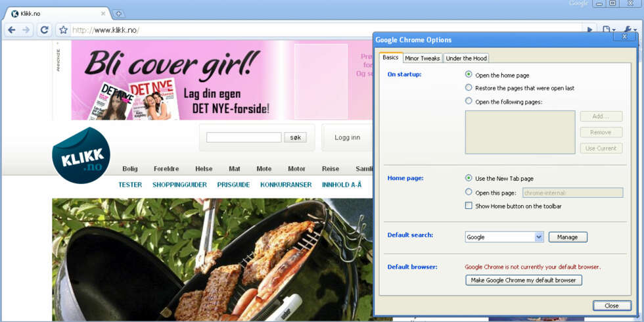Screen dimensions: 644x322
Task: Go forward with the Forward arrow button
Action: 26,30
